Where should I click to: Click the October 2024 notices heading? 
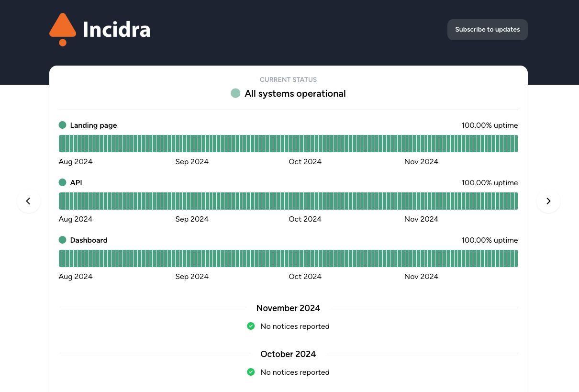click(288, 354)
